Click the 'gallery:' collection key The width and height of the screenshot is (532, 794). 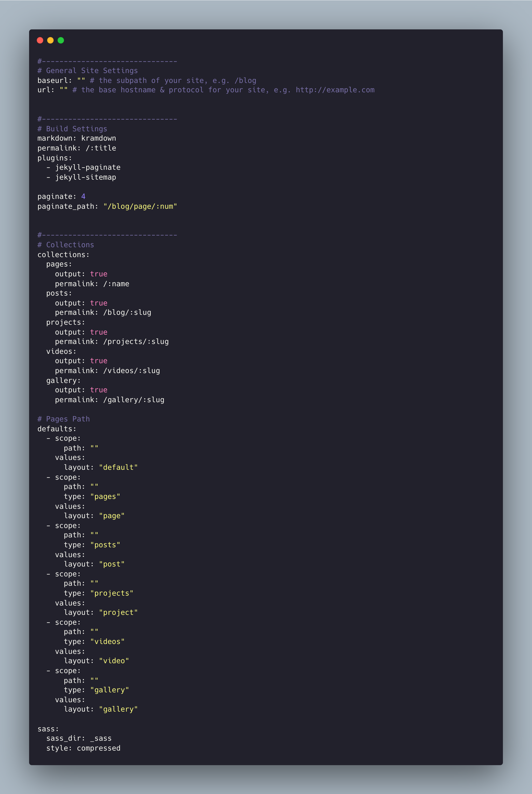(x=63, y=381)
